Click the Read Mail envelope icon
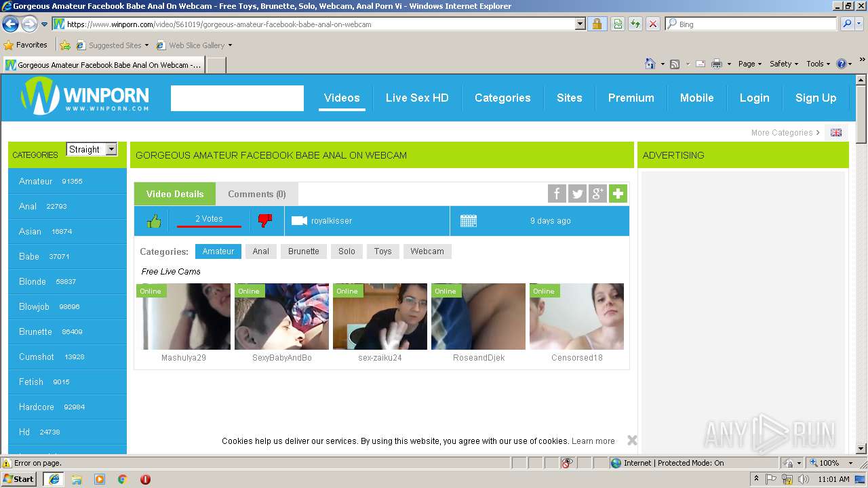The height and width of the screenshot is (488, 868). 700,64
